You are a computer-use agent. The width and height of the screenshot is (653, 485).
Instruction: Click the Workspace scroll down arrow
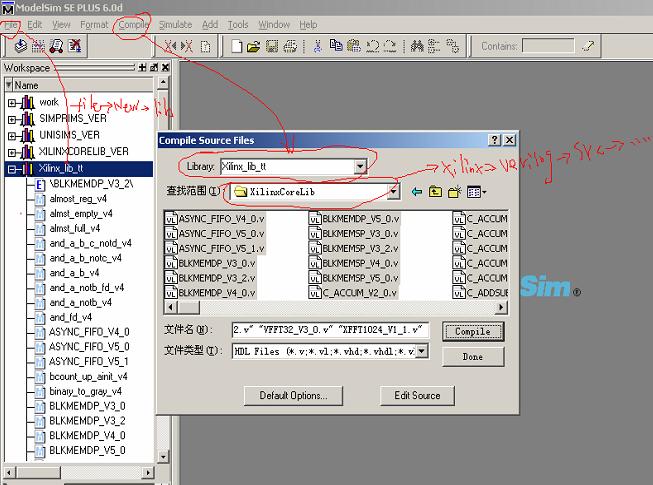pos(163,456)
